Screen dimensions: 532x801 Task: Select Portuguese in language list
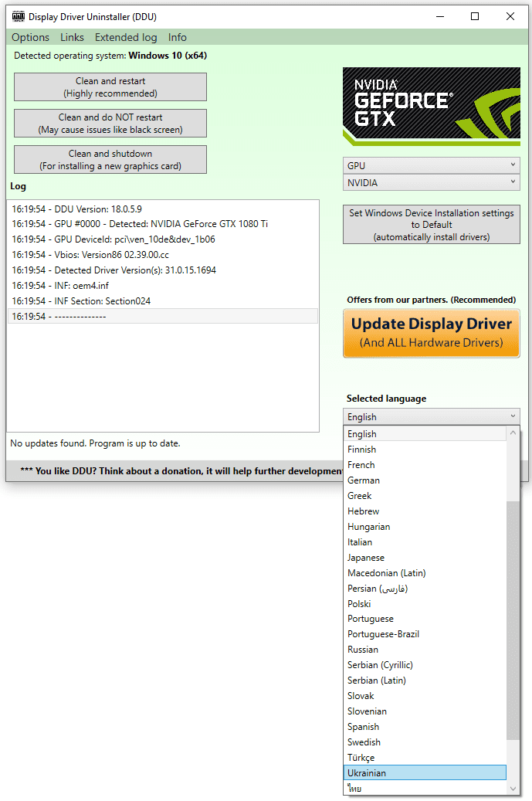click(x=425, y=619)
